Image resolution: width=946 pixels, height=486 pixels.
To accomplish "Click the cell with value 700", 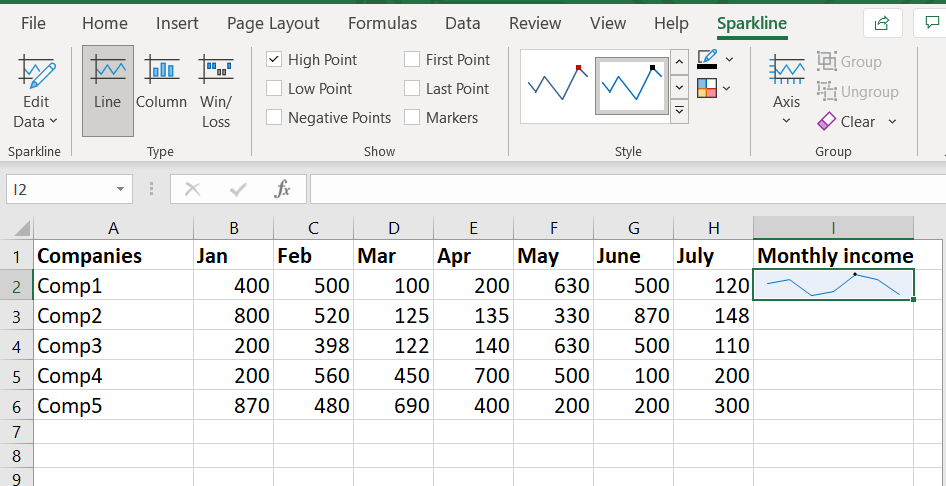I will (x=474, y=376).
